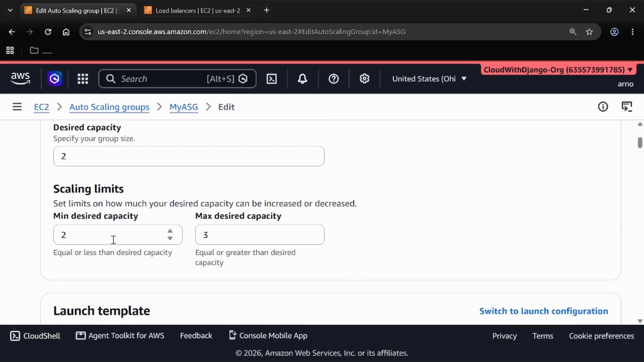644x362 pixels.
Task: Open the browser profile icon
Action: click(x=614, y=32)
